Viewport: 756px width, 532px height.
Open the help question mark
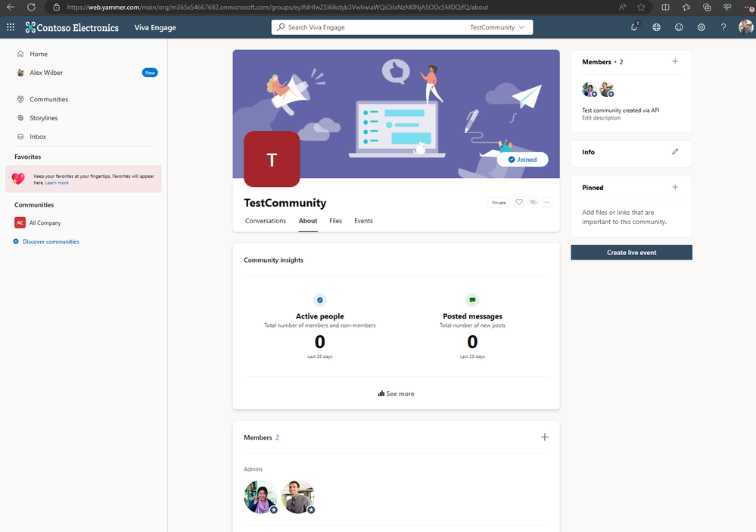pyautogui.click(x=723, y=27)
